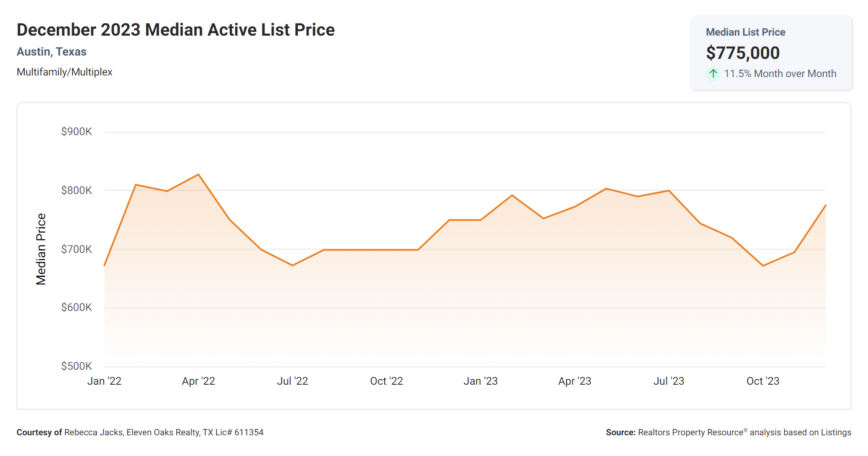The height and width of the screenshot is (456, 868).
Task: Select the Apr '23 x-axis label
Action: [x=574, y=381]
